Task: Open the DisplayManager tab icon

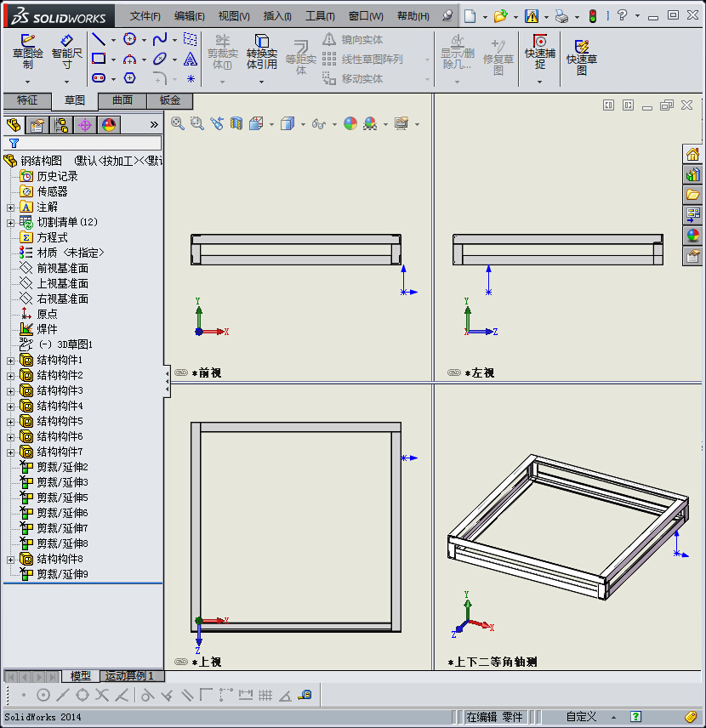Action: [x=109, y=125]
